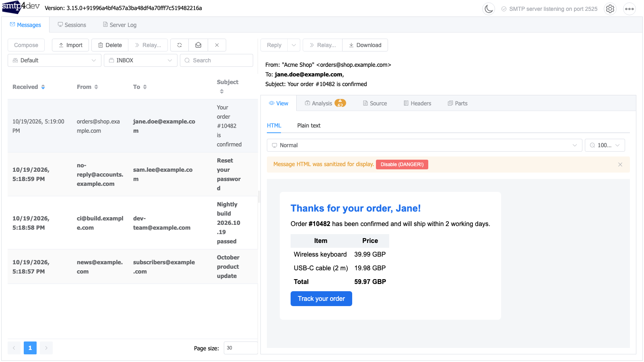
Task: Click the Wireless keyboard item cell
Action: click(x=320, y=254)
